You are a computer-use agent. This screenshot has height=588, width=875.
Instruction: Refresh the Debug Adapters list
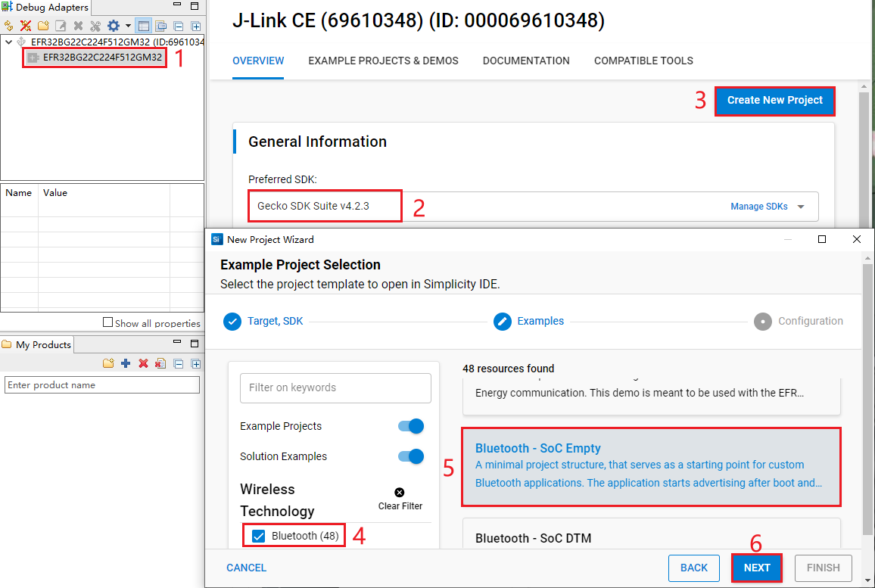[8, 25]
